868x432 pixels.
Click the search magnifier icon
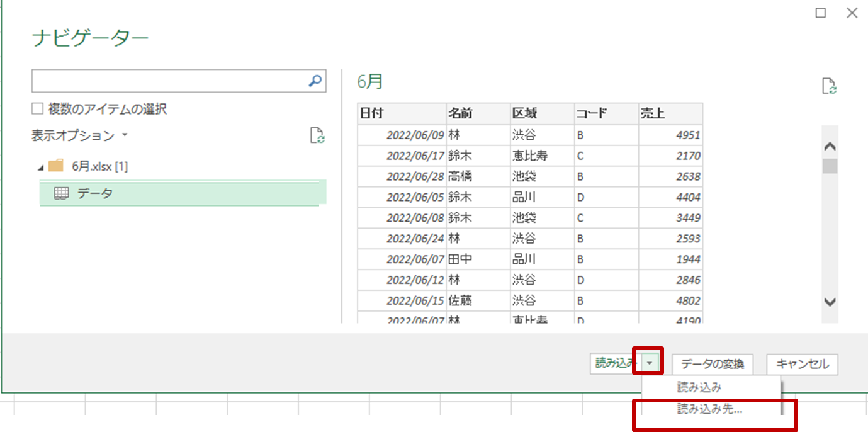[315, 81]
